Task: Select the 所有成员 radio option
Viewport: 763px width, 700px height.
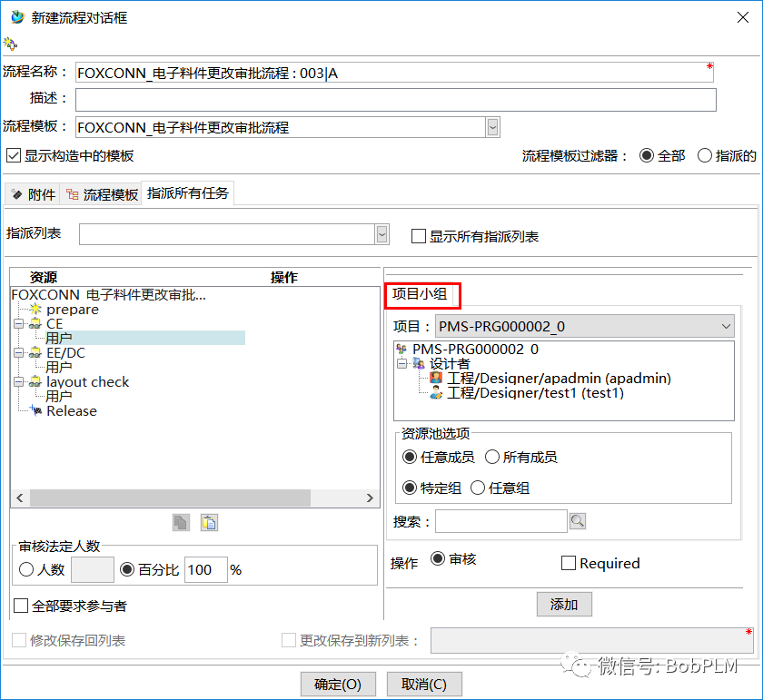Action: coord(492,457)
